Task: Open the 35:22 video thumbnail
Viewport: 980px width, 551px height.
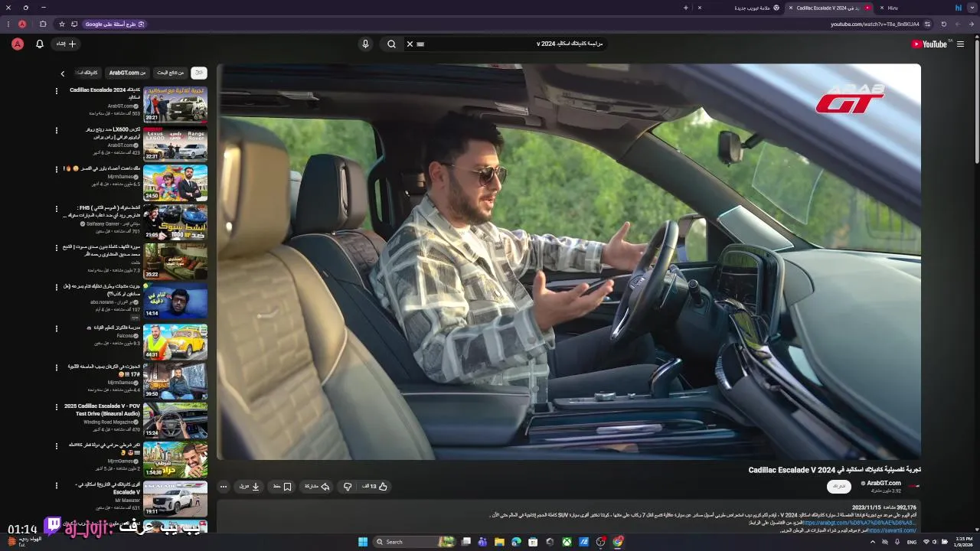Action: coord(175,262)
